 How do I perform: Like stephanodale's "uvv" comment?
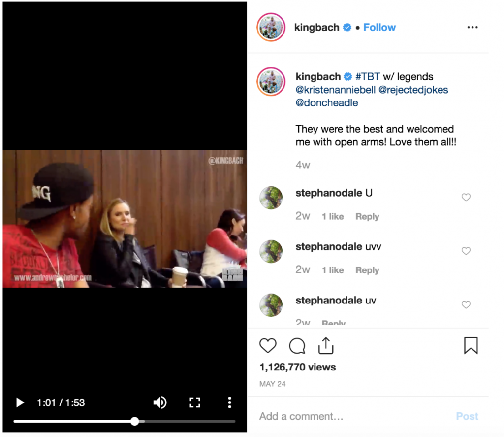click(x=466, y=251)
